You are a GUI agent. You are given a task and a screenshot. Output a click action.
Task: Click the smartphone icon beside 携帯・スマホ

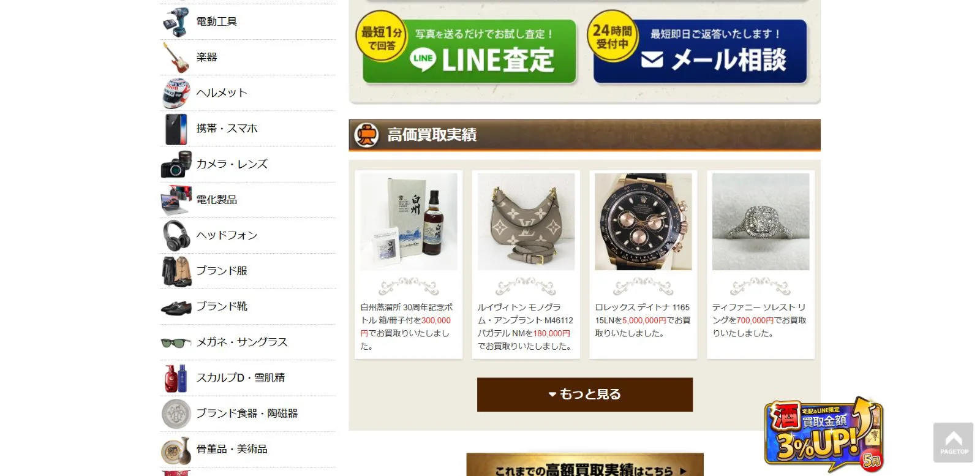pyautogui.click(x=176, y=129)
